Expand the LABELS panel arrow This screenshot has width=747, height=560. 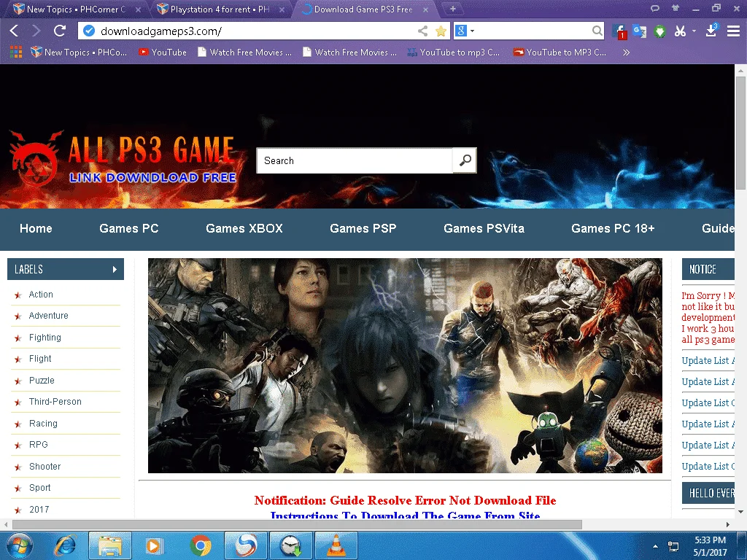(115, 270)
